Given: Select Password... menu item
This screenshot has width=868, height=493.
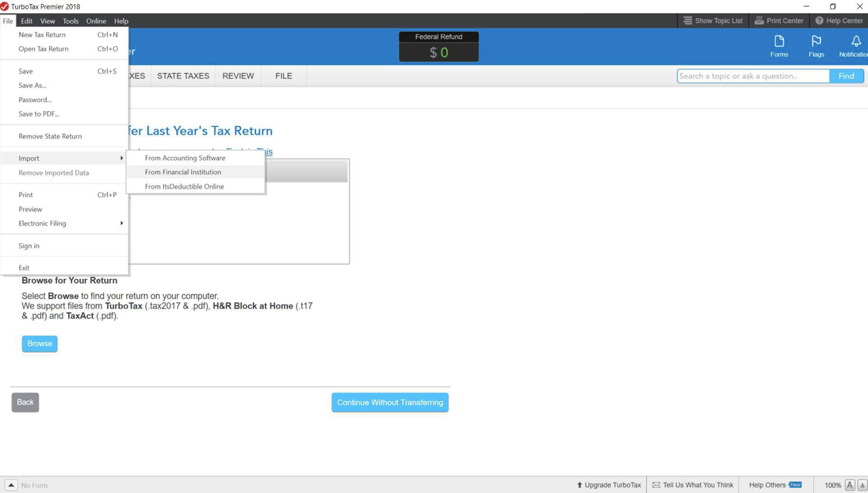Looking at the screenshot, I should point(64,99).
